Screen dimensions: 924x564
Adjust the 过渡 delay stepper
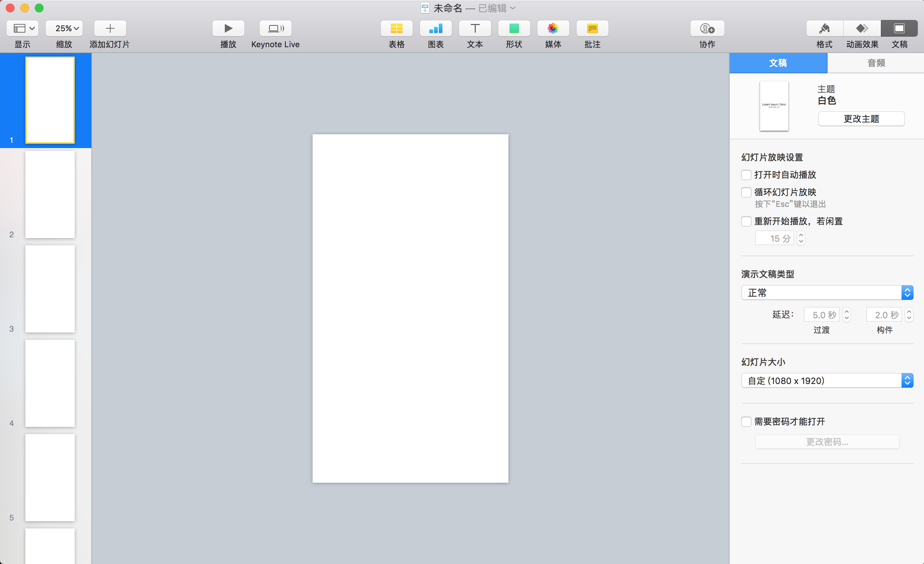847,315
